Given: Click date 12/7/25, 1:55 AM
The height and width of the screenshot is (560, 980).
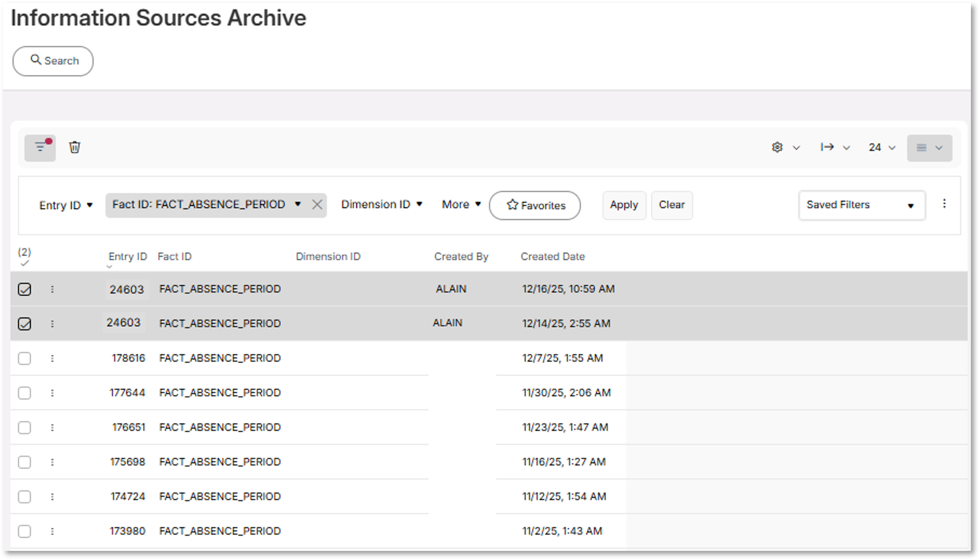Looking at the screenshot, I should (563, 358).
